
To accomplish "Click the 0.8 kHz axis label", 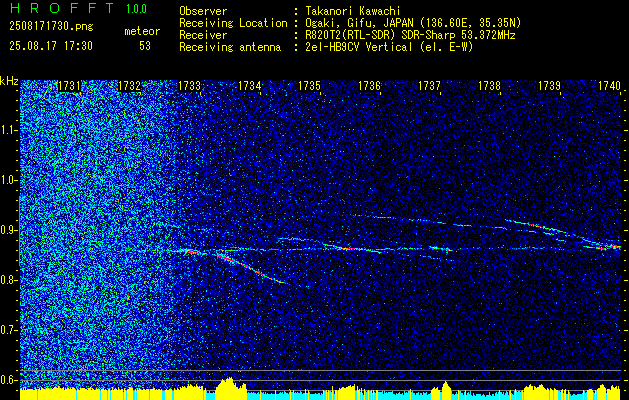I will pyautogui.click(x=8, y=280).
